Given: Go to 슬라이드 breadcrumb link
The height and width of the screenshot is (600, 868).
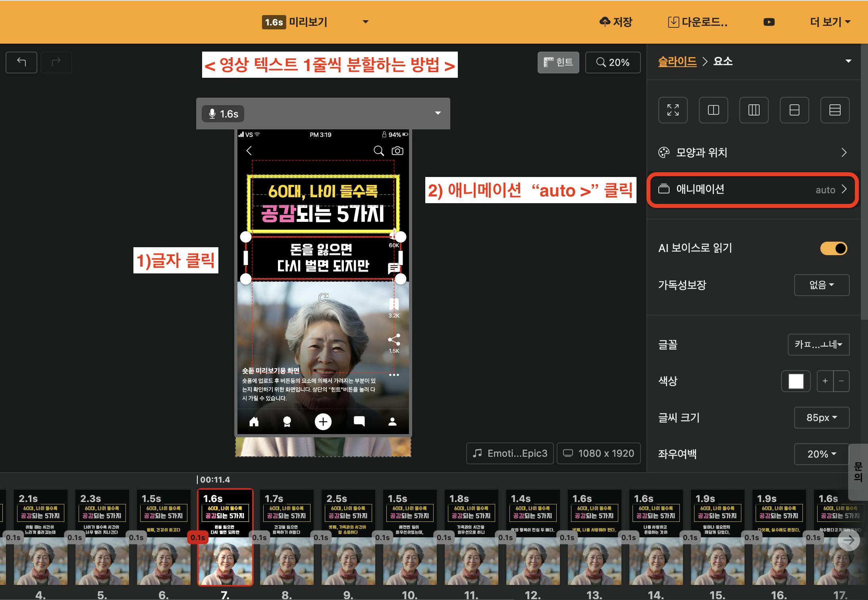Looking at the screenshot, I should 677,62.
